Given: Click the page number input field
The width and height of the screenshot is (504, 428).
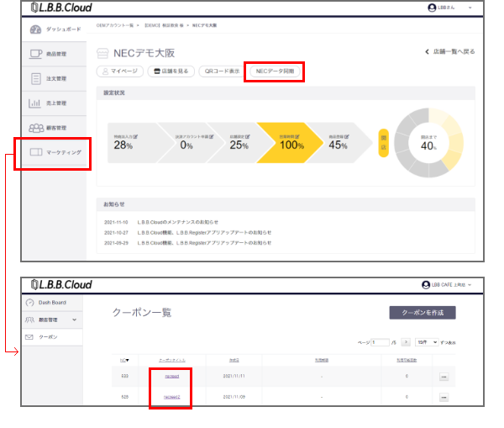Looking at the screenshot, I should click(x=380, y=343).
